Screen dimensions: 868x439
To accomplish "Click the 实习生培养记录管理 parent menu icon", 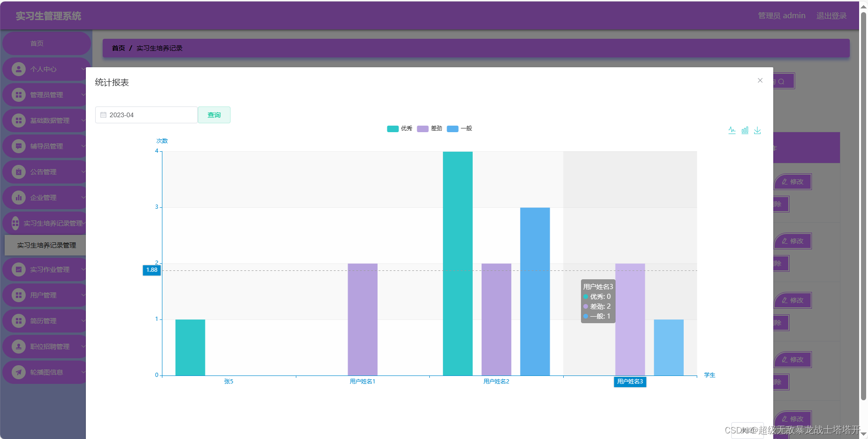I will (15, 223).
